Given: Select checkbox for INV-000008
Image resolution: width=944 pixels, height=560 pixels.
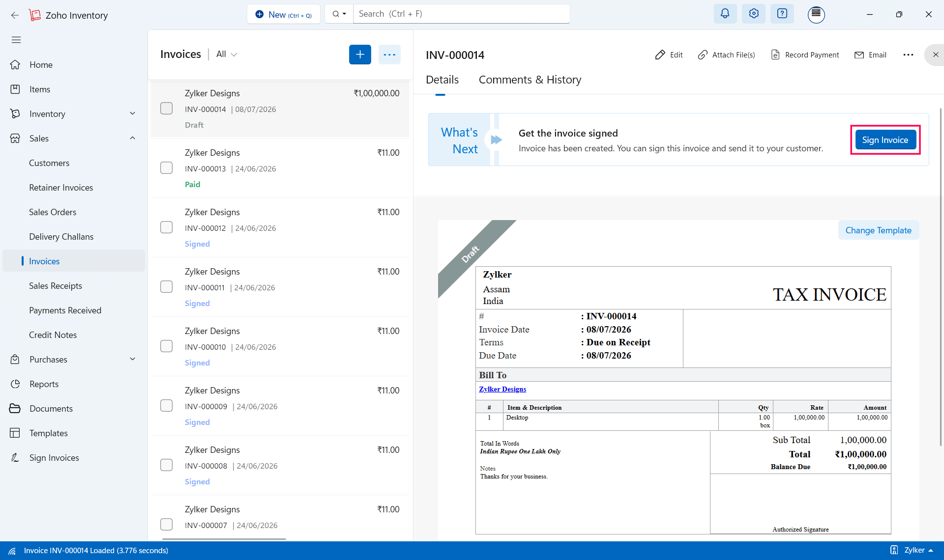Looking at the screenshot, I should coord(167,465).
